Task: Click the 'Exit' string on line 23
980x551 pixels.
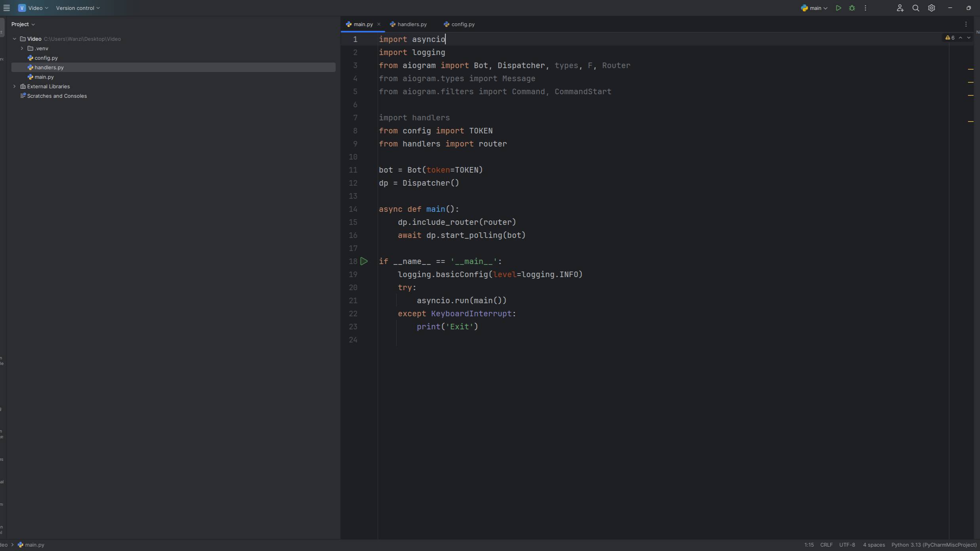Action: point(459,327)
